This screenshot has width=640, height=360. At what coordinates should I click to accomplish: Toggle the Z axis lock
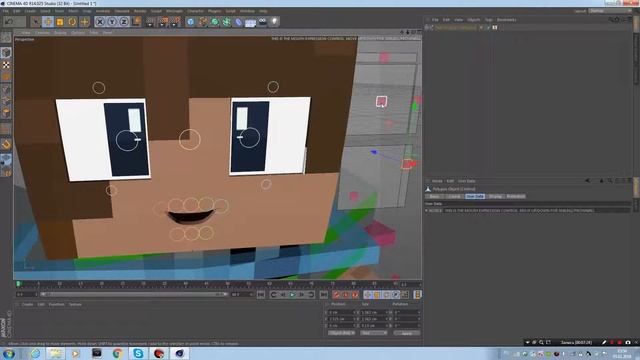124,22
